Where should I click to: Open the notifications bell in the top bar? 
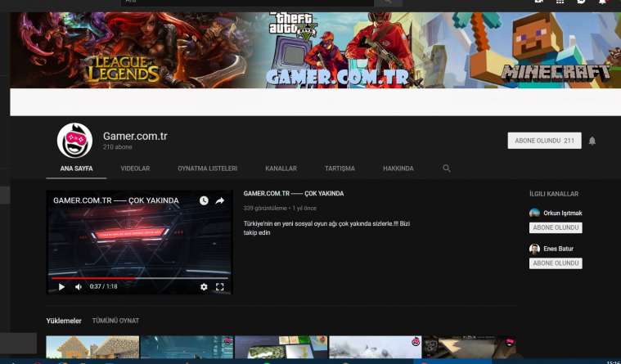[x=602, y=2]
